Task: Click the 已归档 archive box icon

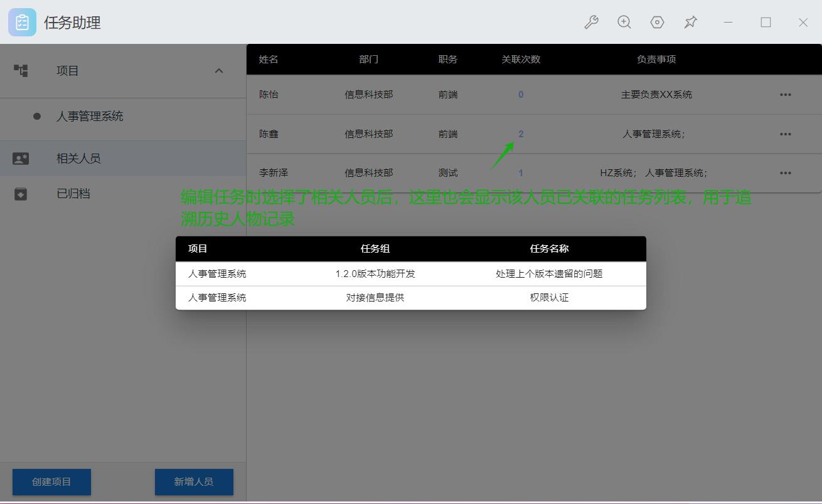Action: coord(21,194)
